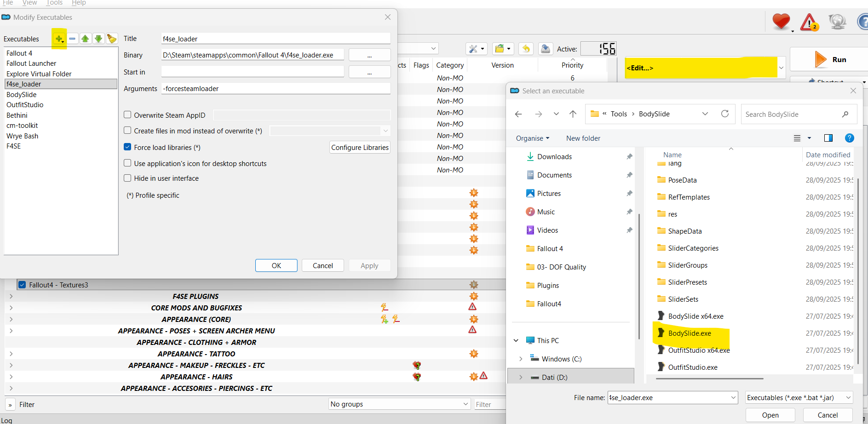Click the add executable plus icon
The width and height of the screenshot is (868, 424).
59,39
